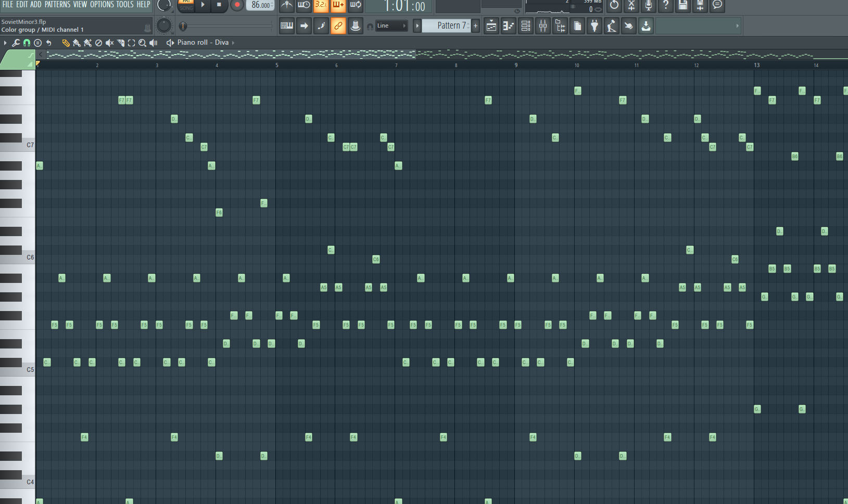Screen dimensions: 848x504
Task: Click the download content library icon
Action: pyautogui.click(x=646, y=25)
